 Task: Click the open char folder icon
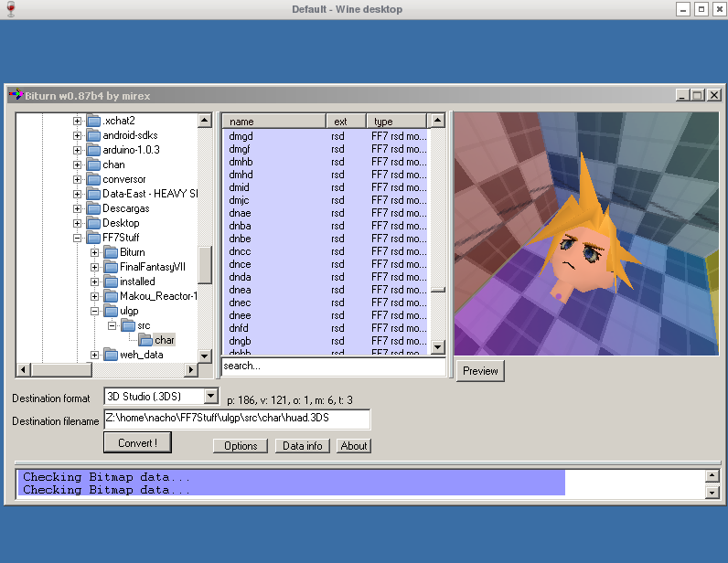pyautogui.click(x=145, y=340)
